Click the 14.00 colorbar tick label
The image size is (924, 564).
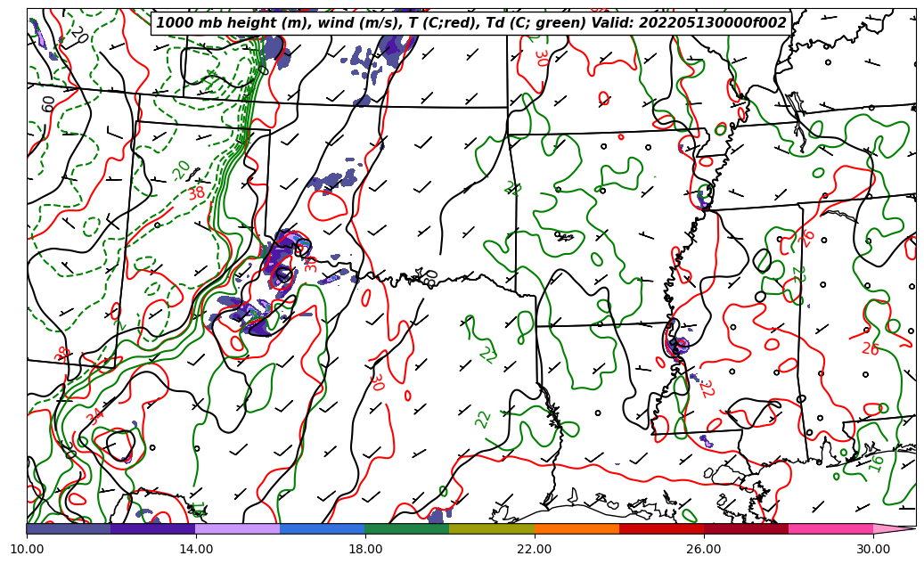[196, 549]
